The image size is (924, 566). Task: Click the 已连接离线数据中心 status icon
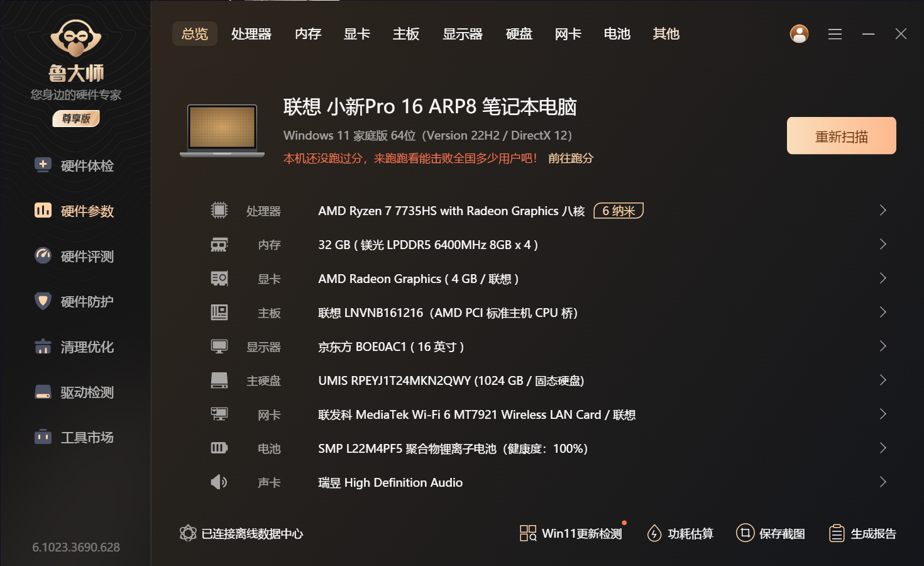(188, 533)
